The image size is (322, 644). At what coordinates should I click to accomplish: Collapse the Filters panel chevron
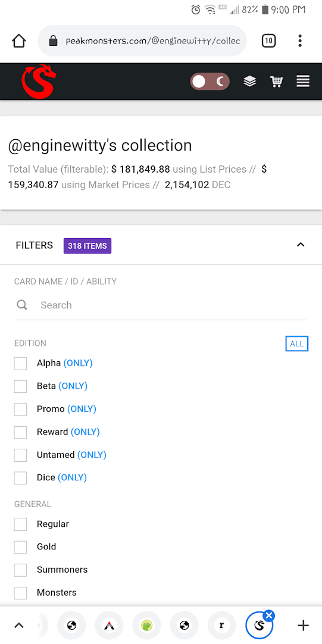[x=301, y=245]
